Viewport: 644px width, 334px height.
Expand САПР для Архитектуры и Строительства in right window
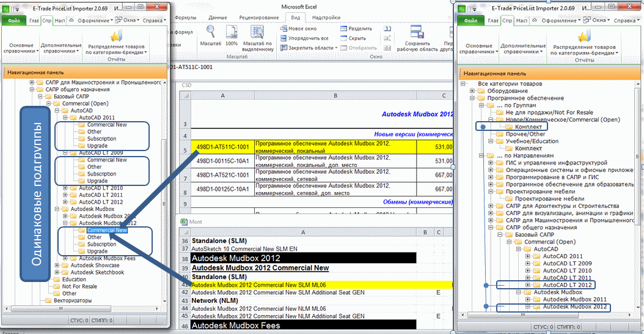click(x=491, y=206)
